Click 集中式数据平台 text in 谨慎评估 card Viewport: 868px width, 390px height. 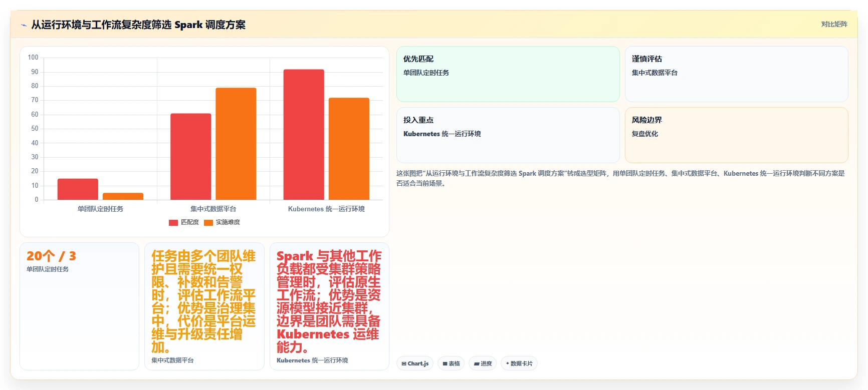tap(655, 73)
